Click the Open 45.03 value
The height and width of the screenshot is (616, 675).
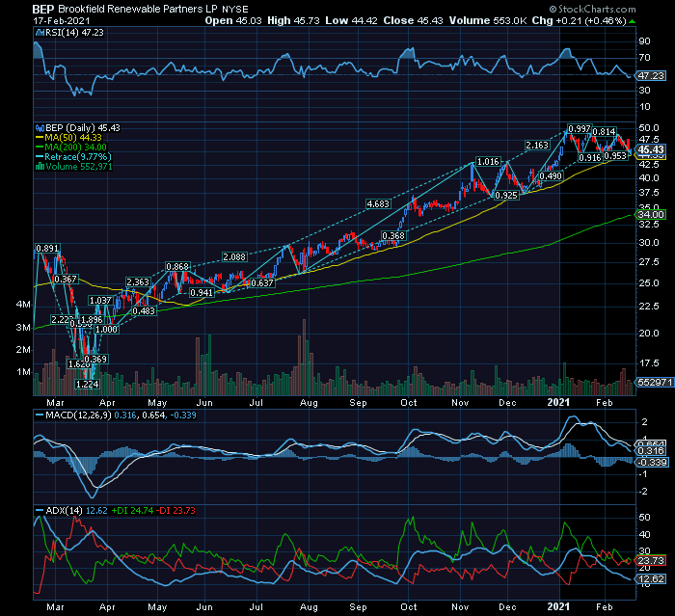[233, 20]
